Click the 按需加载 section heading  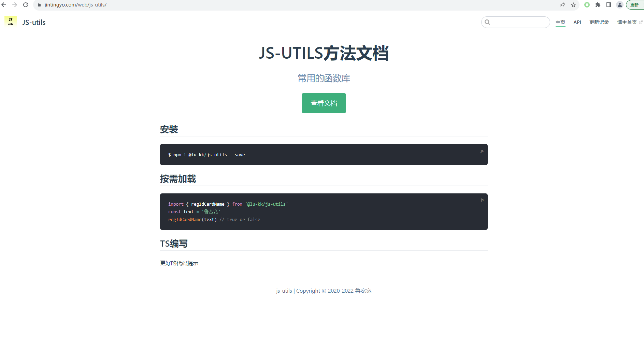point(178,179)
